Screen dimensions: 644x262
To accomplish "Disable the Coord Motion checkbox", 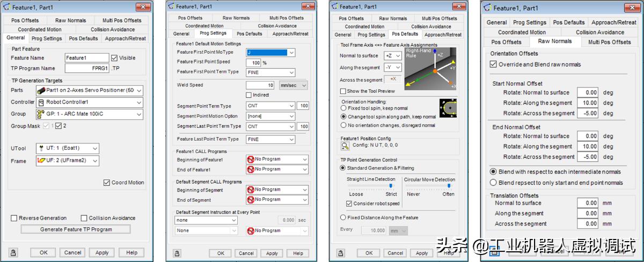I will tap(107, 183).
